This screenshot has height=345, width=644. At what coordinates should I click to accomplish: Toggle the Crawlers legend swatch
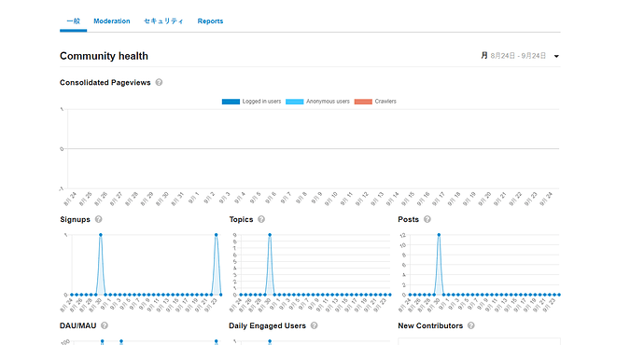(363, 102)
